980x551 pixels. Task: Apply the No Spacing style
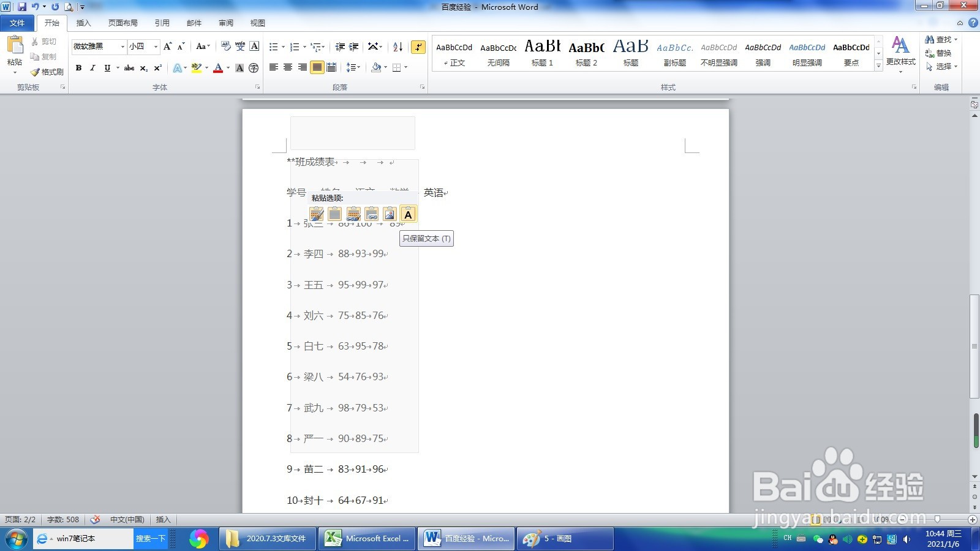click(x=499, y=53)
